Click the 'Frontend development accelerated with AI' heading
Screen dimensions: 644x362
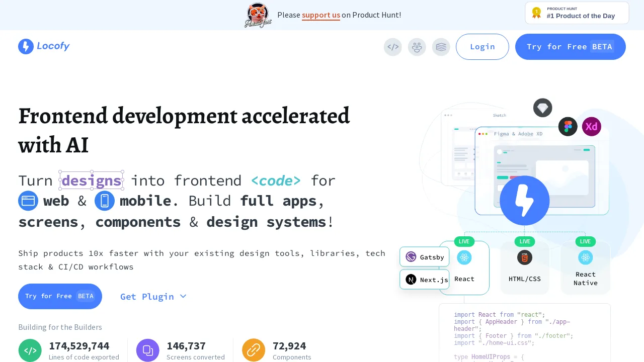[x=184, y=131]
